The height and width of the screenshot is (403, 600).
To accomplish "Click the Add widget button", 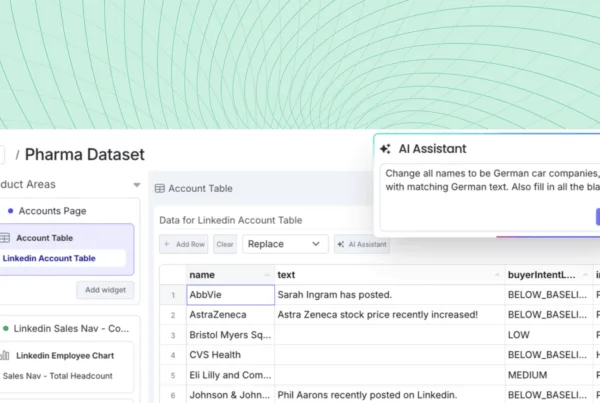I will [x=105, y=290].
